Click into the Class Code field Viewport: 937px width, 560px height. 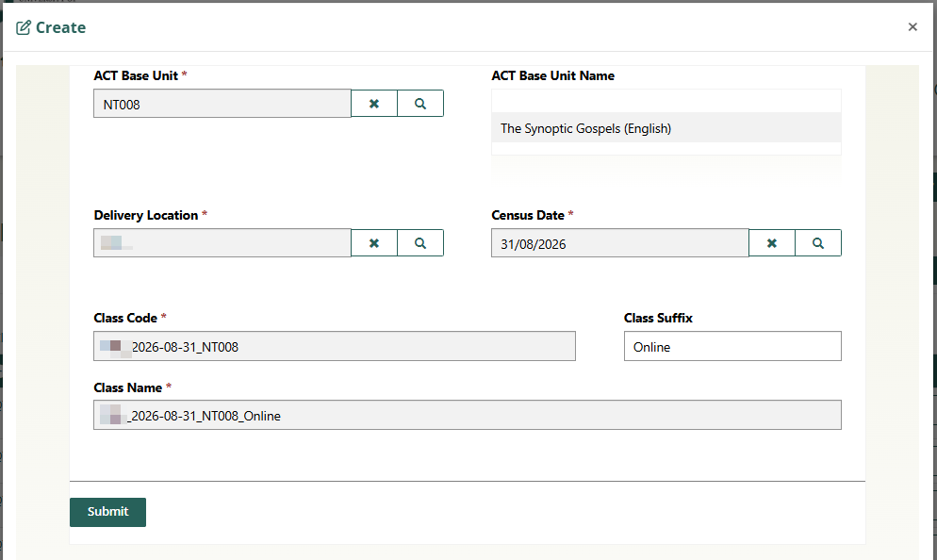click(x=334, y=347)
